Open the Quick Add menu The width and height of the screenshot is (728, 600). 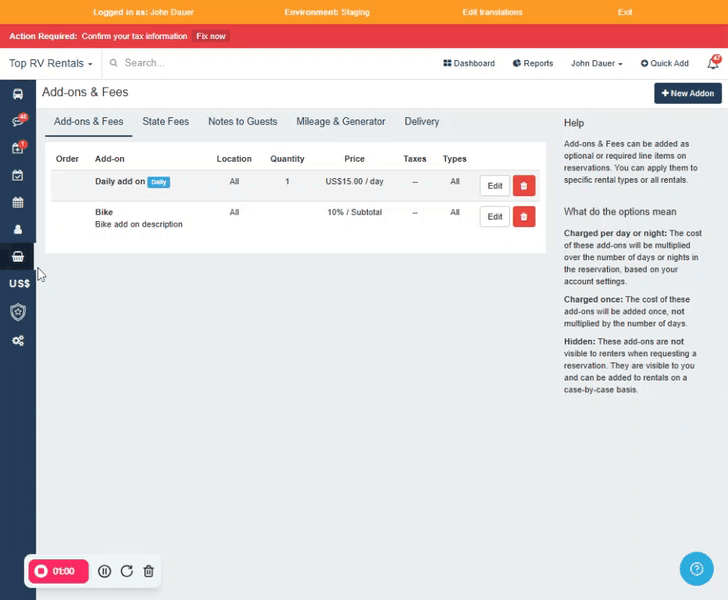pyautogui.click(x=665, y=63)
